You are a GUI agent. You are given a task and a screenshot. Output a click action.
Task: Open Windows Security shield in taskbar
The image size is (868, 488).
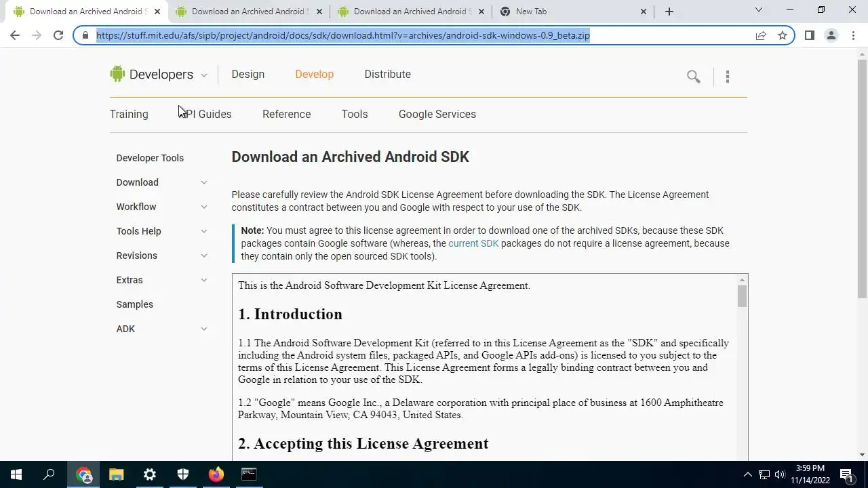pos(183,474)
